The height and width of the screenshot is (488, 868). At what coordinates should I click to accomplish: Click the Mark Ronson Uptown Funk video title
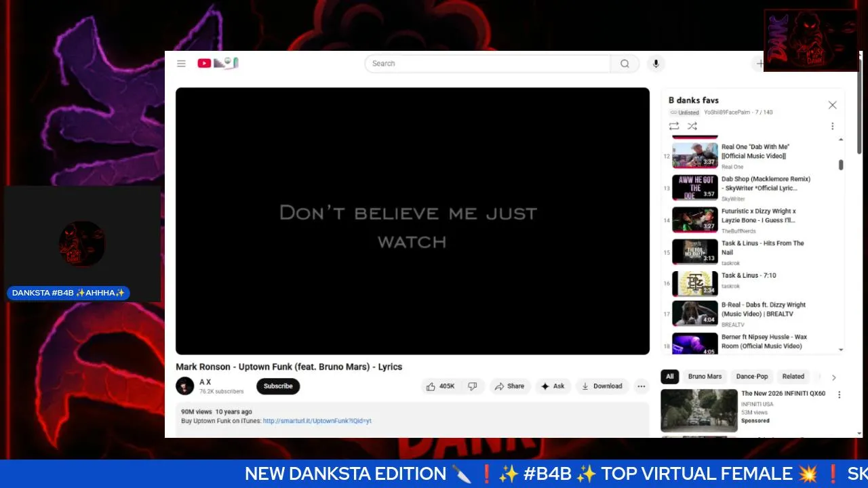pyautogui.click(x=289, y=367)
